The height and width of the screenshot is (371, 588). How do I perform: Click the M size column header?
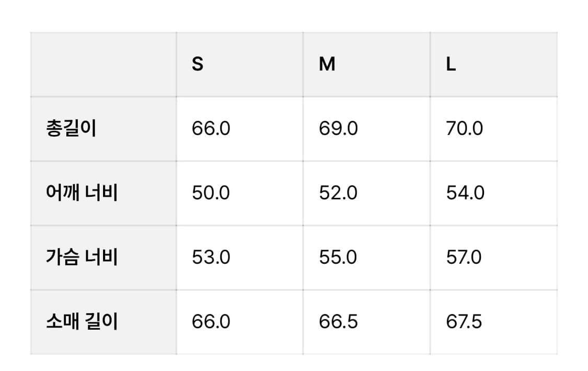tap(327, 64)
